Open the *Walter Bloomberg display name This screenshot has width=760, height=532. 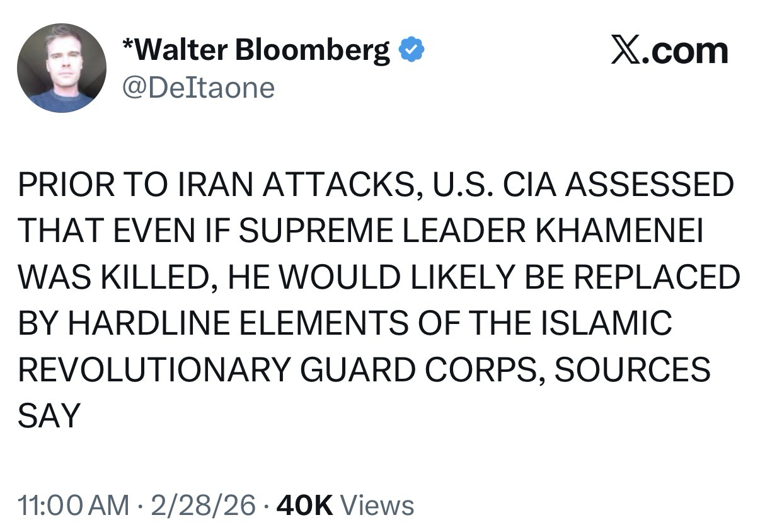click(255, 50)
